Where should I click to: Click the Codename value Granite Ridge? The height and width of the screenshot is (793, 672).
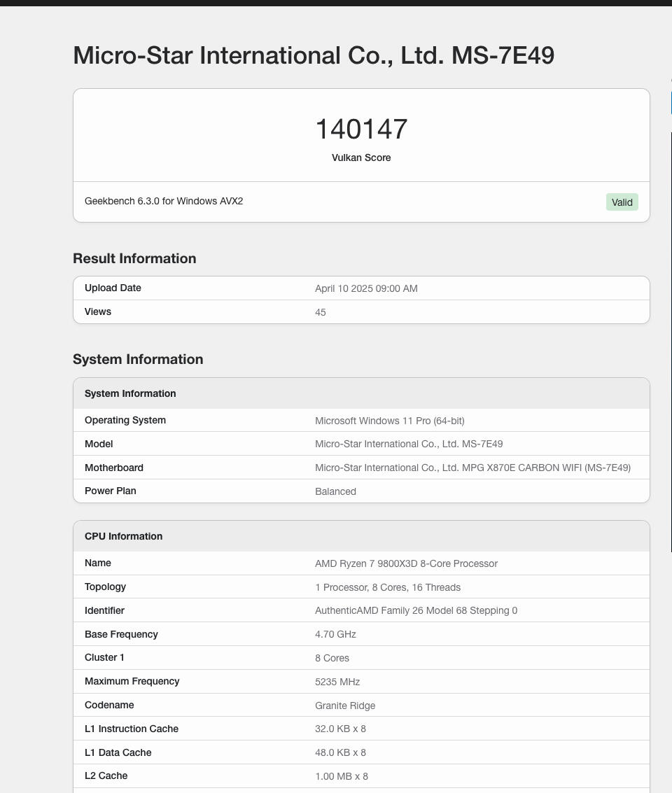345,706
